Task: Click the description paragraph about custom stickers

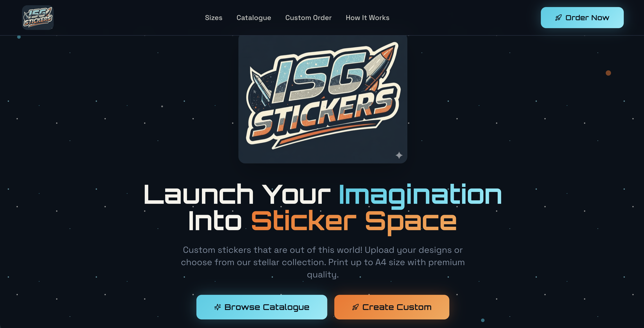Action: point(323,262)
